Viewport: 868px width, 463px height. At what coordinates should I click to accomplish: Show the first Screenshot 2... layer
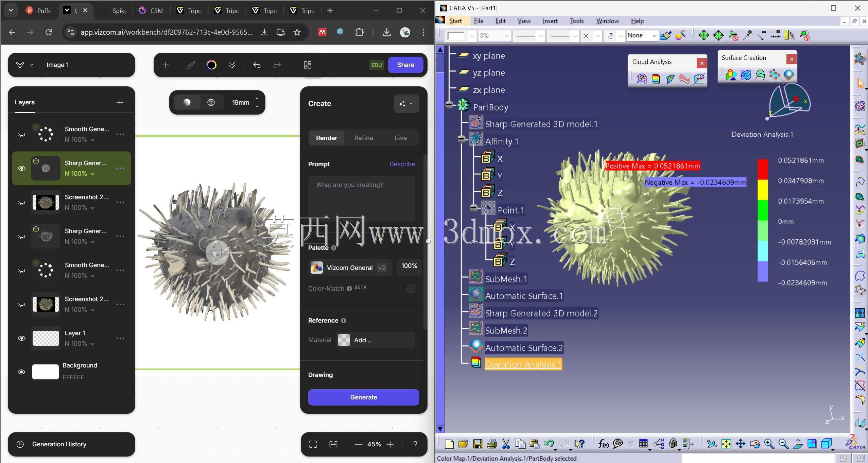pyautogui.click(x=22, y=203)
